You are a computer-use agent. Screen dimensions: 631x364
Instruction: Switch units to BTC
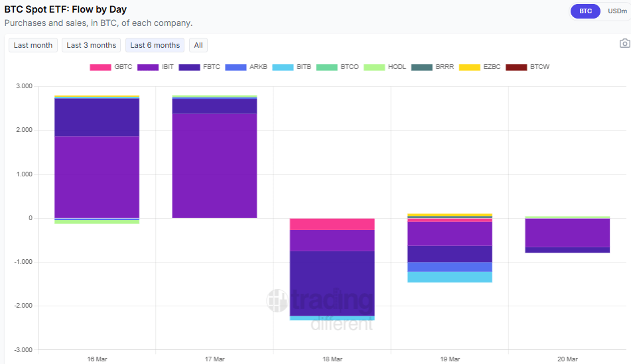tap(585, 11)
